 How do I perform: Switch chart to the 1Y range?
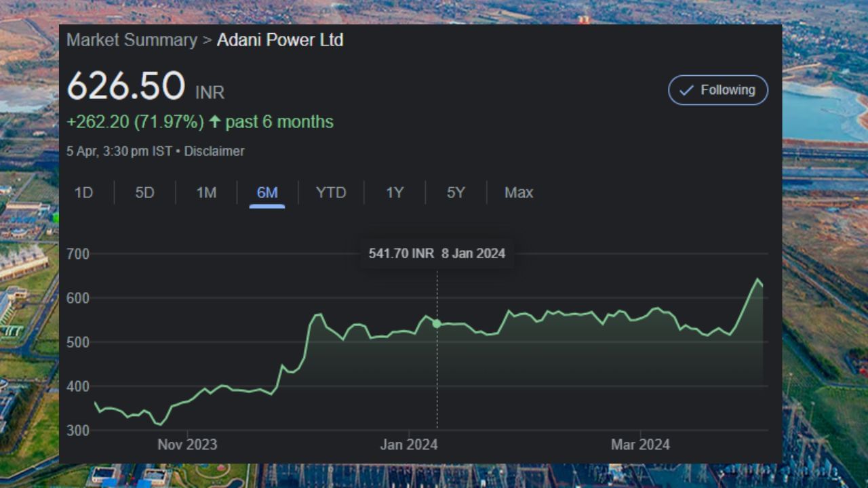pyautogui.click(x=395, y=193)
